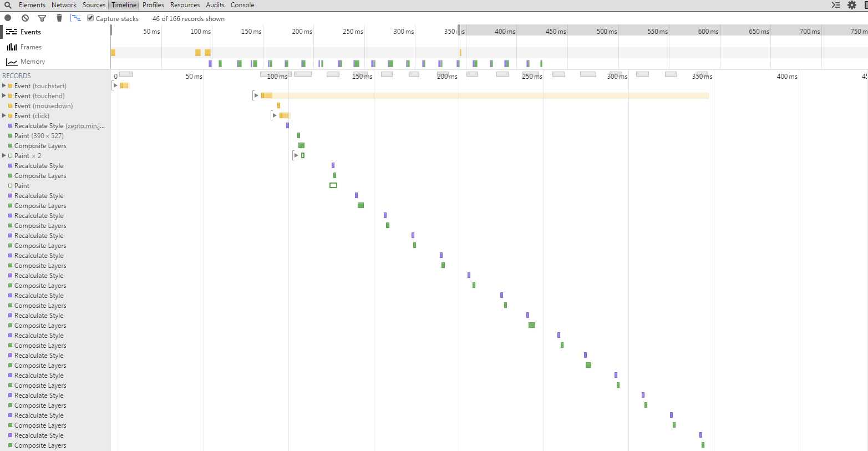Start recording with the record button
The width and height of the screenshot is (868, 451).
click(x=8, y=18)
